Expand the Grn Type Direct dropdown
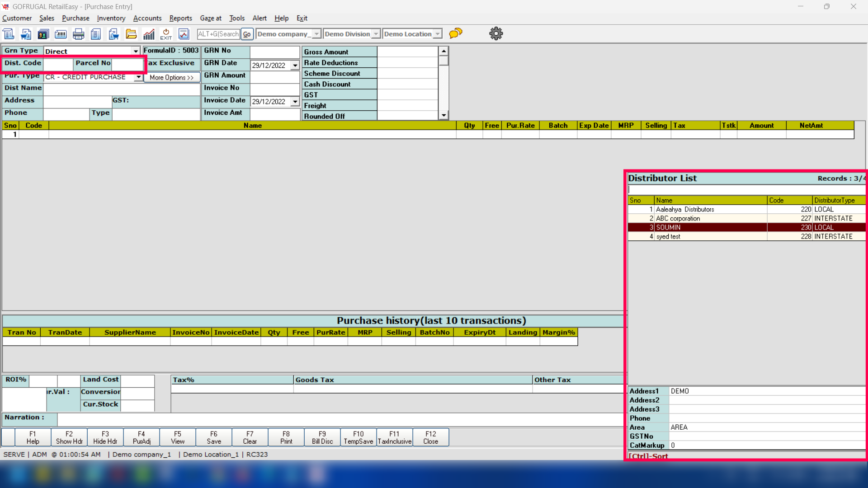Viewport: 868px width, 488px height. (x=136, y=51)
